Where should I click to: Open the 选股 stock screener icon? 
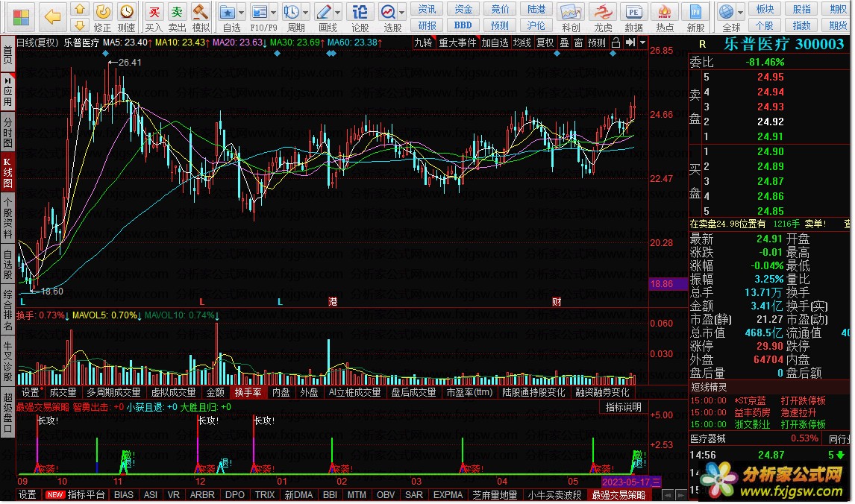(388, 12)
